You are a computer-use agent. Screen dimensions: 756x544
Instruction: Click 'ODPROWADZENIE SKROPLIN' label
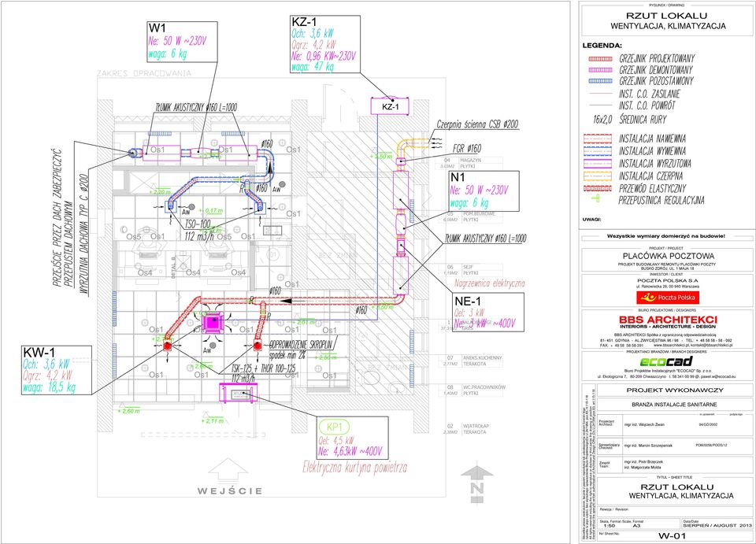point(302,345)
